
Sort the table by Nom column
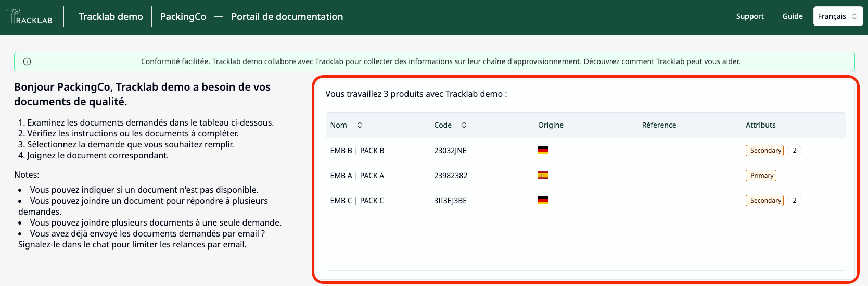pyautogui.click(x=359, y=125)
